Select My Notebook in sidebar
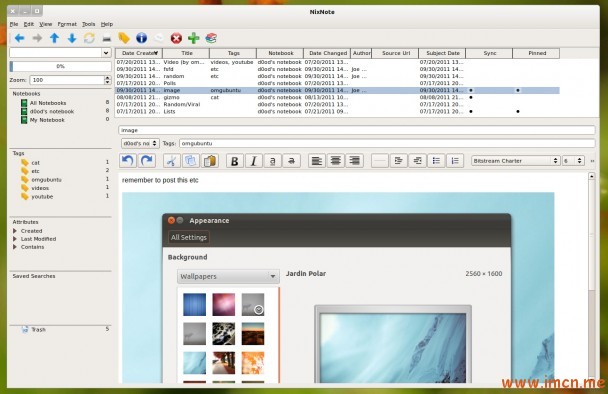This screenshot has width=608, height=394. tap(47, 120)
